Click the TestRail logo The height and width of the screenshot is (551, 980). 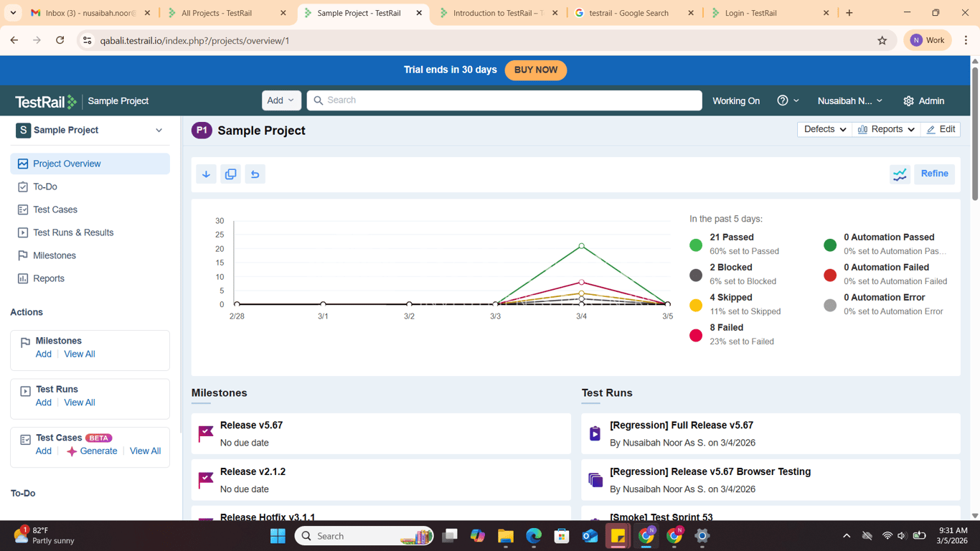[x=46, y=102]
